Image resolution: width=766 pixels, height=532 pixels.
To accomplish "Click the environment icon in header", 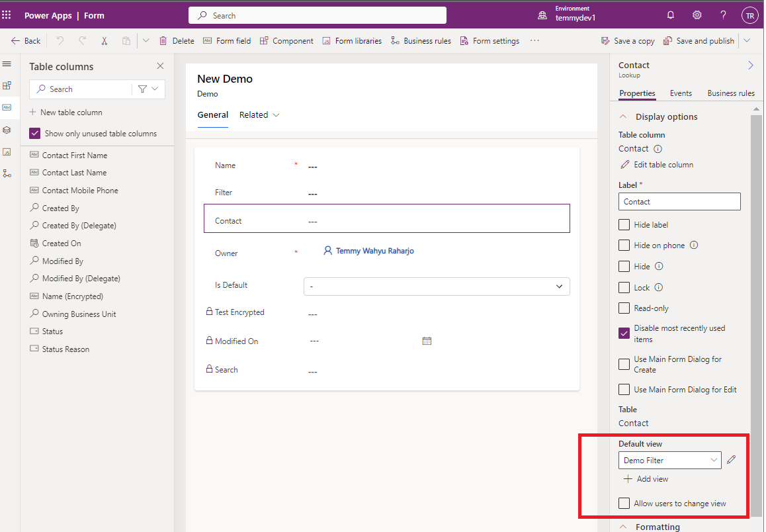I will [542, 16].
